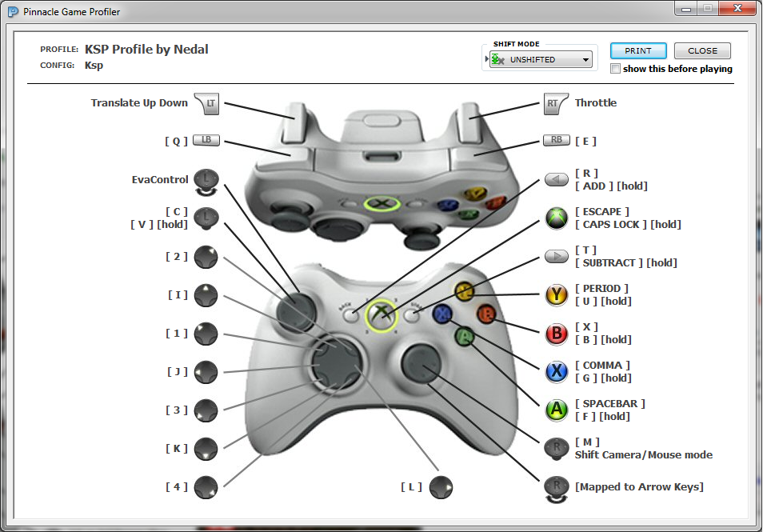Image resolution: width=763 pixels, height=532 pixels.
Task: Click the right stick click icon for M
Action: [x=556, y=449]
